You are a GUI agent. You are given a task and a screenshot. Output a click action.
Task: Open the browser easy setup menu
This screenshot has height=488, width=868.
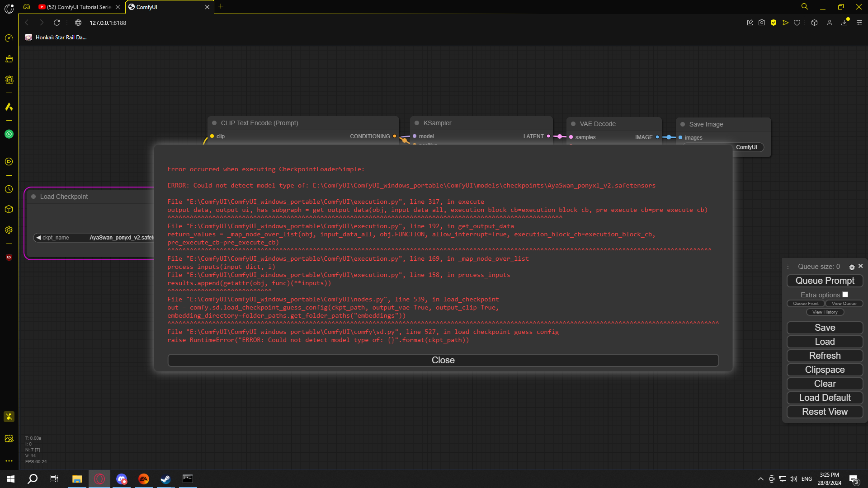(859, 23)
